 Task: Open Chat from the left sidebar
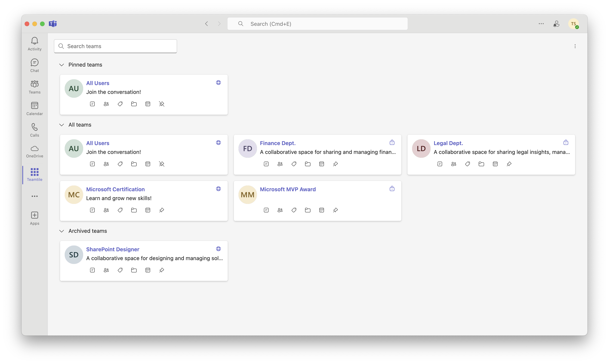coord(35,65)
